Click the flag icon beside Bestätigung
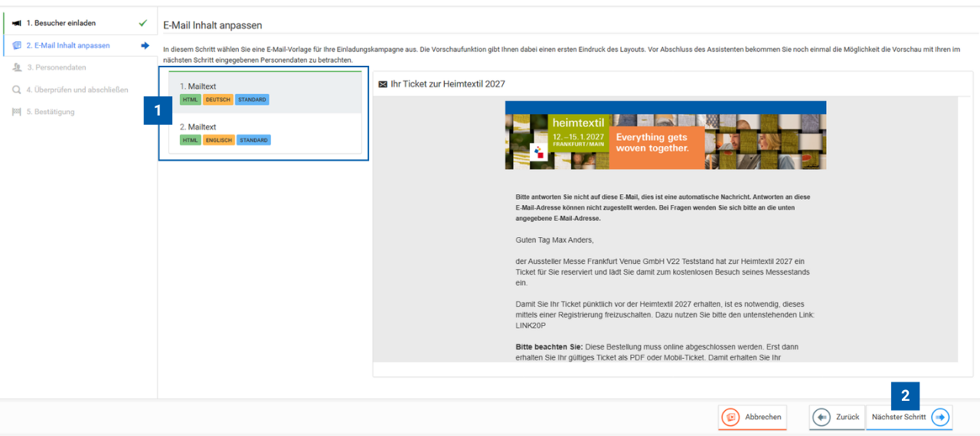Screen dimensions: 980x436 (x=17, y=112)
